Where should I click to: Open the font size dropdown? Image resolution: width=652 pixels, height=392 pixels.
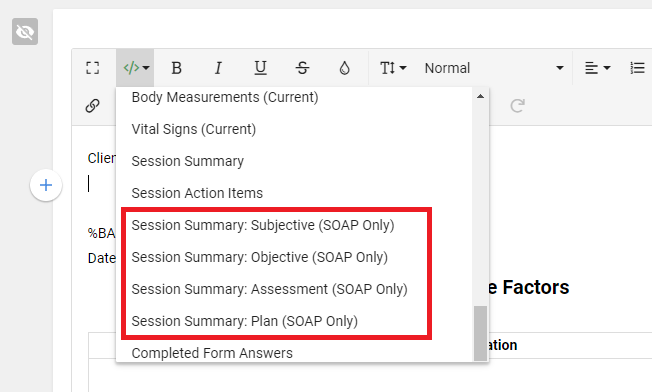(x=393, y=68)
